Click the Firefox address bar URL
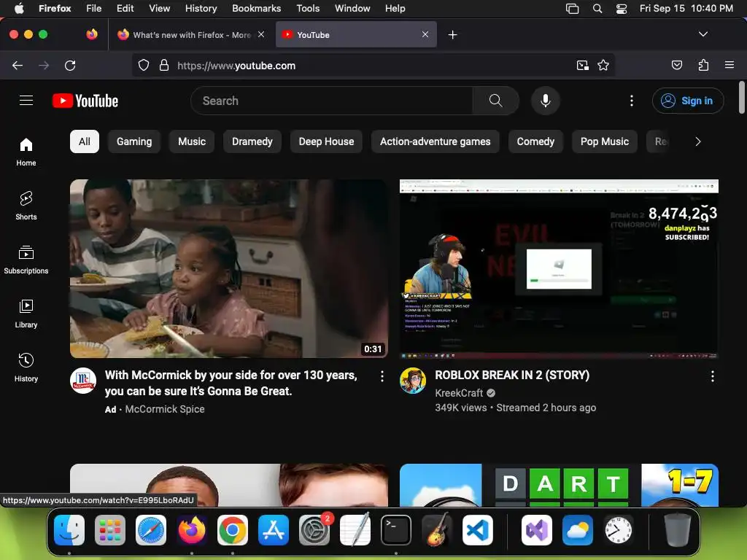This screenshot has width=747, height=560. coord(236,66)
